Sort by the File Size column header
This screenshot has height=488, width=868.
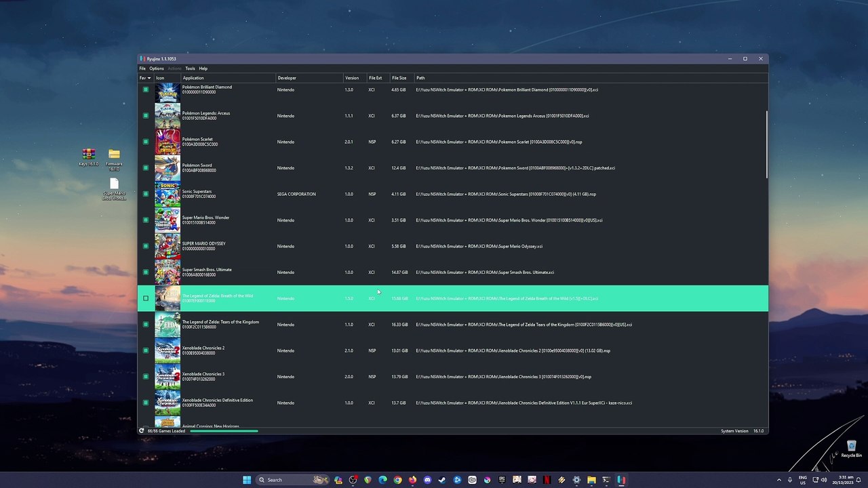pos(402,78)
